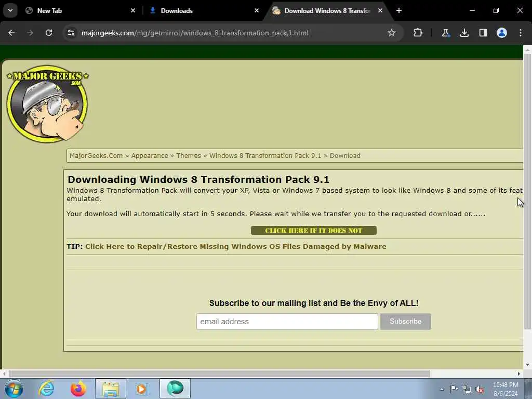Bookmark this page with the star icon
The image size is (532, 399).
click(392, 33)
